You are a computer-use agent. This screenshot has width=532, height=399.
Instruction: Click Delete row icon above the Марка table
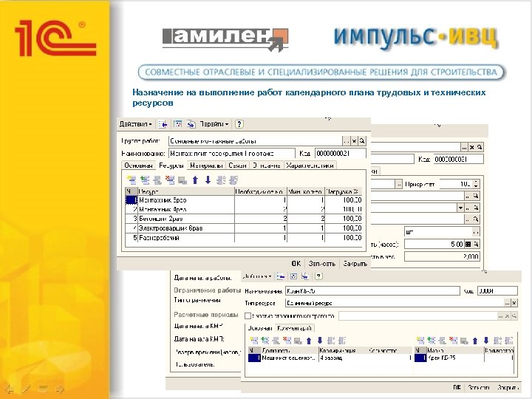(453, 341)
